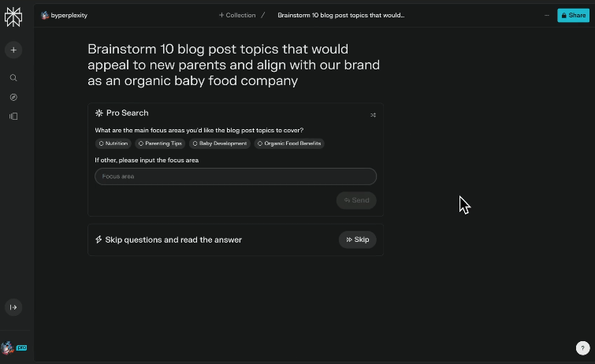Add thread to Collection

click(237, 15)
